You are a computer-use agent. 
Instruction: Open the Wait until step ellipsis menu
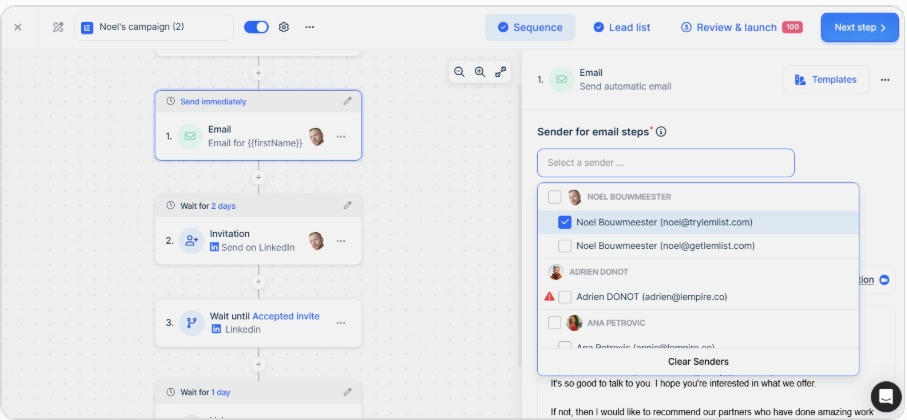click(x=341, y=323)
